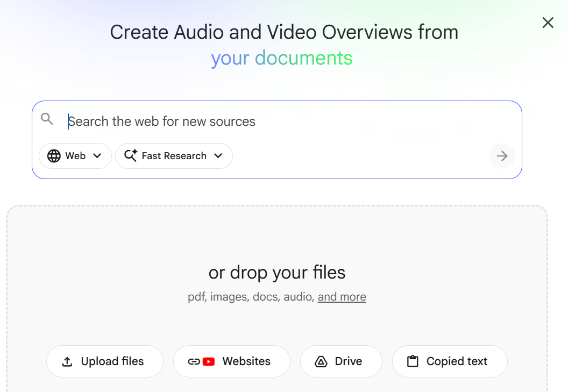Image resolution: width=568 pixels, height=392 pixels.
Task: Click the Google Drive triangle icon
Action: [321, 362]
